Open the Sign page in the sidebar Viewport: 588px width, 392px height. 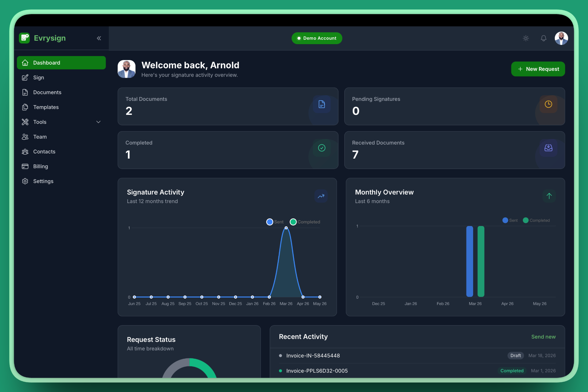[61, 77]
